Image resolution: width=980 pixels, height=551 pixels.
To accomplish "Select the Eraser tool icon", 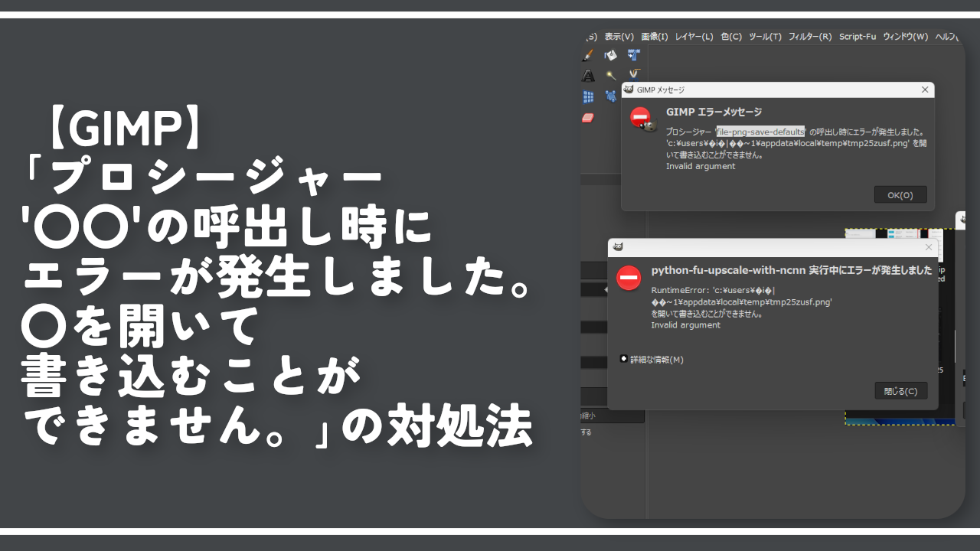I will pos(588,118).
